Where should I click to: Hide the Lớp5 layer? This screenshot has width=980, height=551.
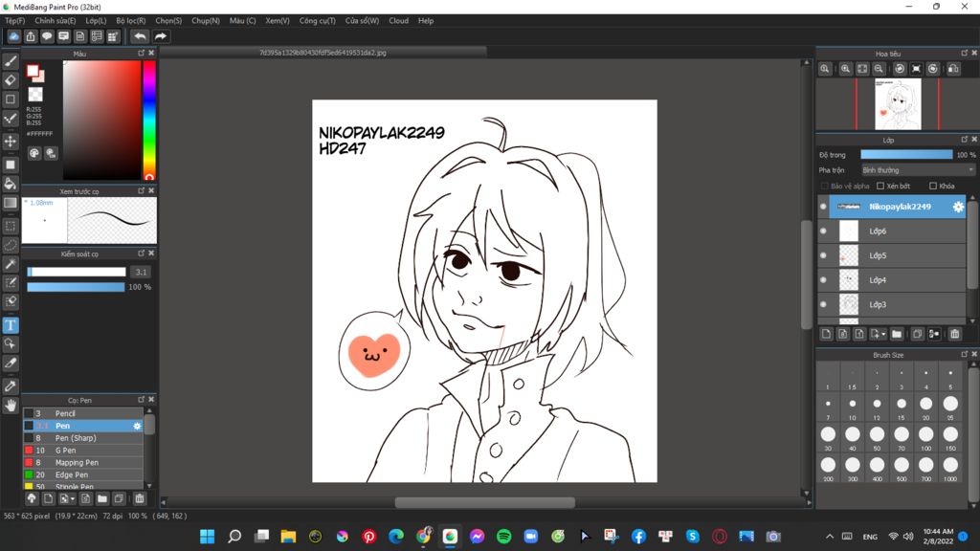[x=823, y=255]
